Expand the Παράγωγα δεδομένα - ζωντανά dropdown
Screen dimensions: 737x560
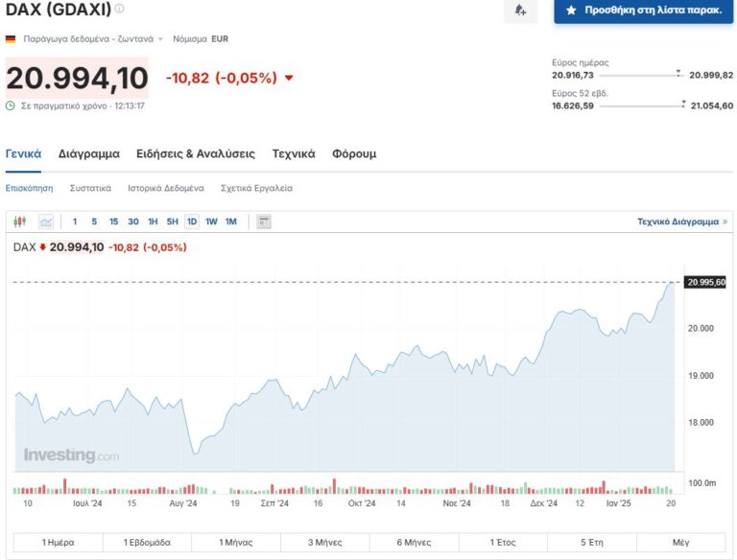click(160, 39)
